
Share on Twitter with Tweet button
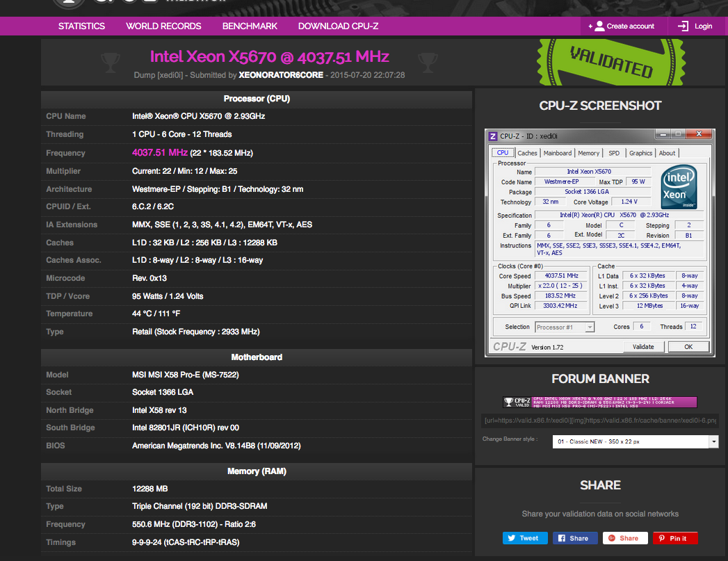[525, 538]
